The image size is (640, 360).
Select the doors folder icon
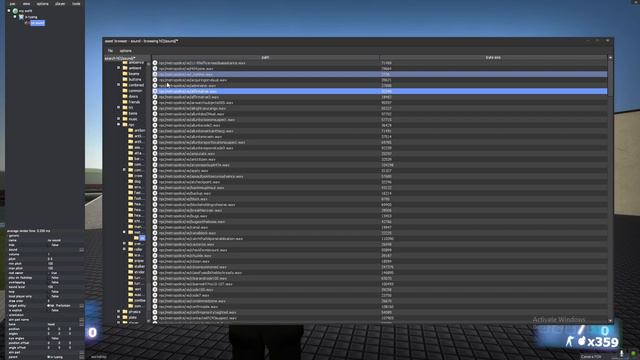click(125, 96)
